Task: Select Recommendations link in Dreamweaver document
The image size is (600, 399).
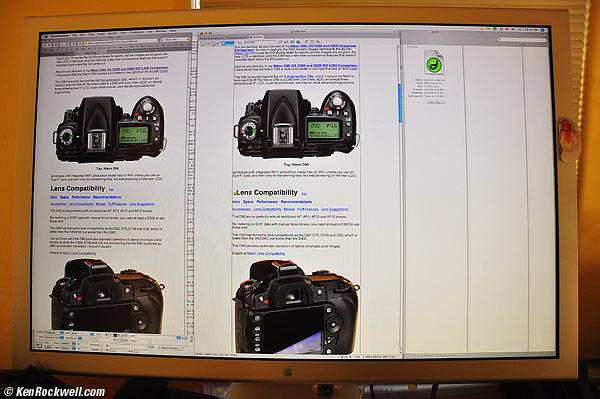Action: pos(296,202)
